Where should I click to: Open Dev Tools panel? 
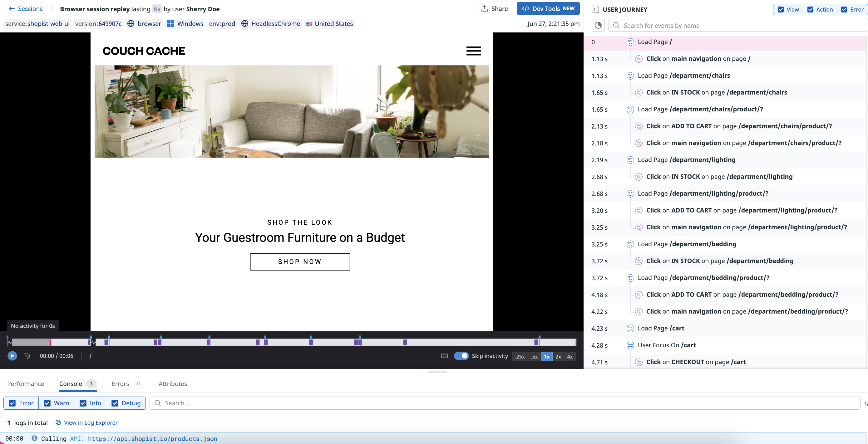coord(548,8)
